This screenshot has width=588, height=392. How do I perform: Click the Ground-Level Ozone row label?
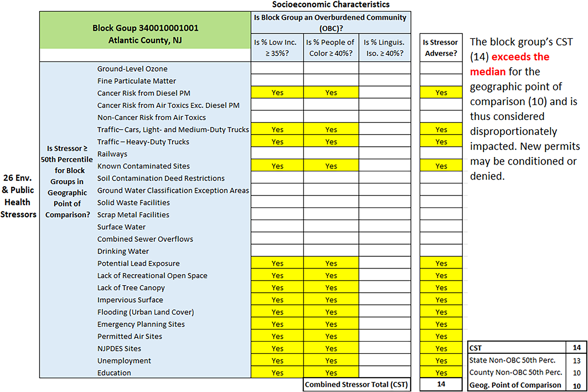[x=132, y=69]
